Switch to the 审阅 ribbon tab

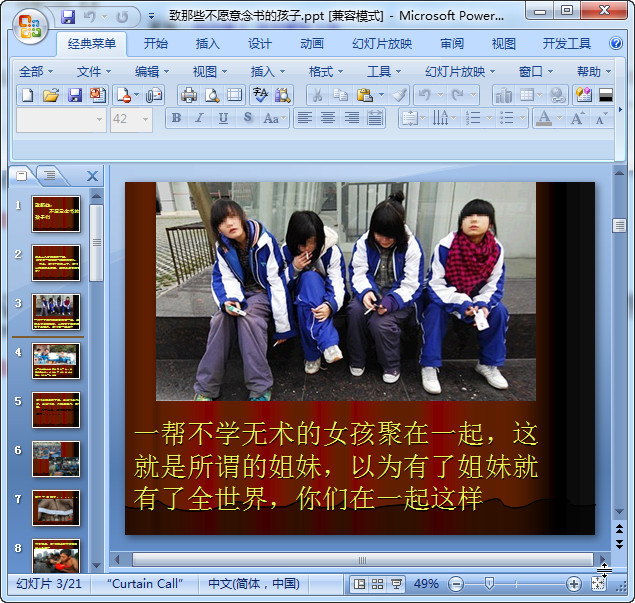tap(452, 43)
